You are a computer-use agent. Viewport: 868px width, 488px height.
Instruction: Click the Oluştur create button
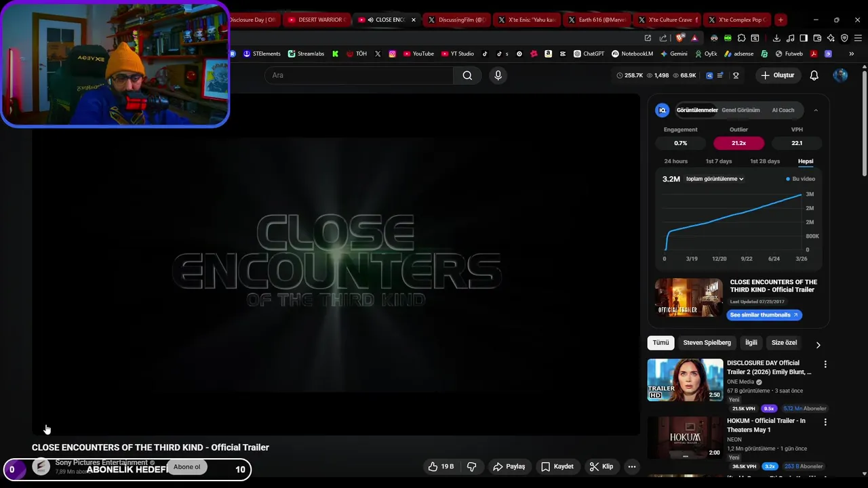(777, 75)
